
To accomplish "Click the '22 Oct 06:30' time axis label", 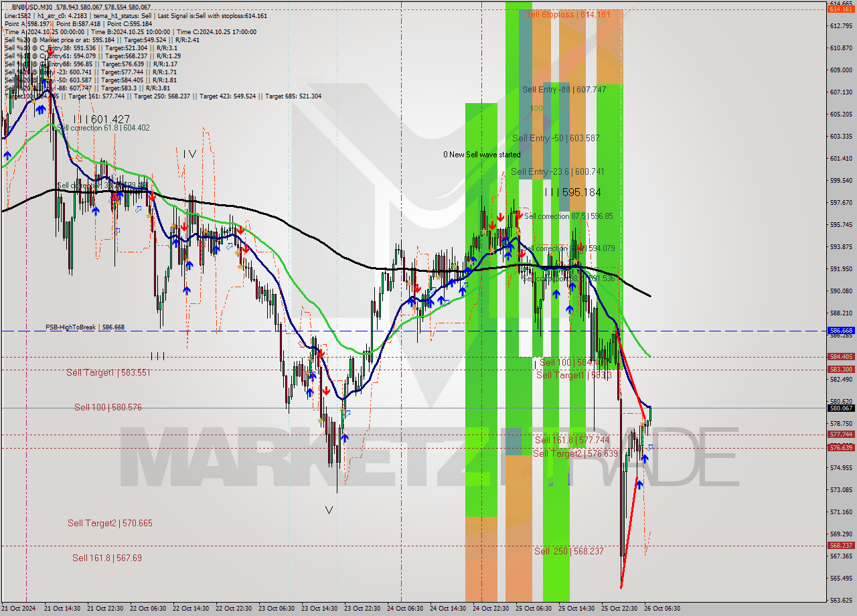I will point(148,609).
